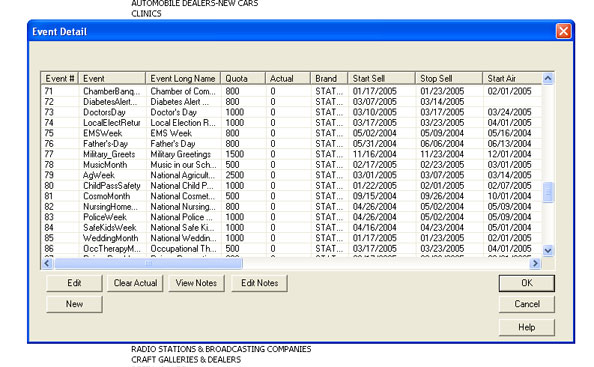Viewport: 594px width, 367px height.
Task: Sort by the Quota column header
Action: [x=243, y=78]
